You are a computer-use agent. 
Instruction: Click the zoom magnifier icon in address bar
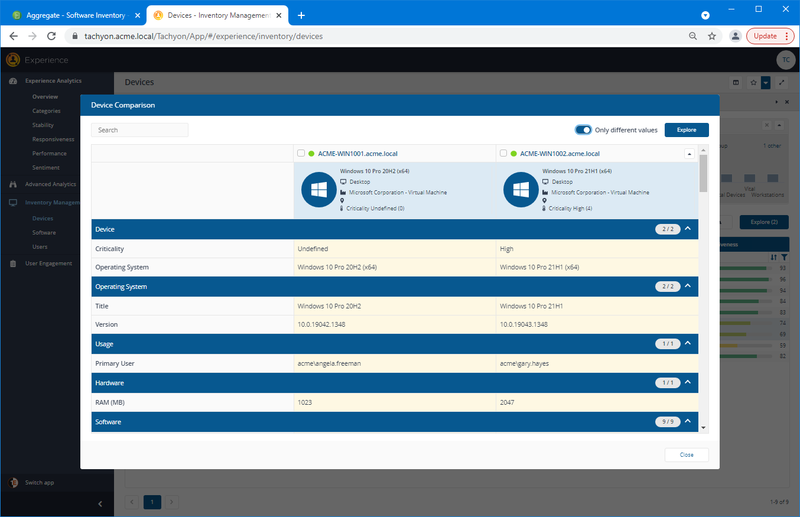(x=693, y=36)
